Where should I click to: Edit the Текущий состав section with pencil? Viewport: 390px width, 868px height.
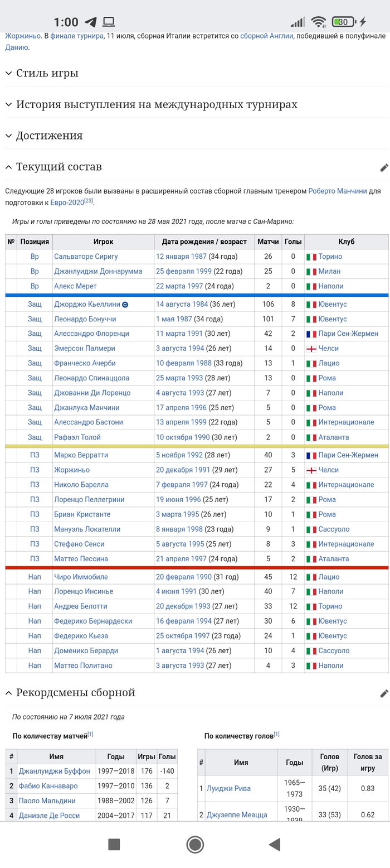(384, 167)
